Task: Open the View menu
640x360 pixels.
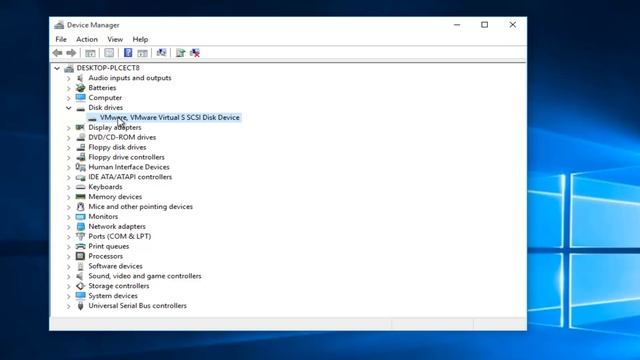Action: pos(115,39)
